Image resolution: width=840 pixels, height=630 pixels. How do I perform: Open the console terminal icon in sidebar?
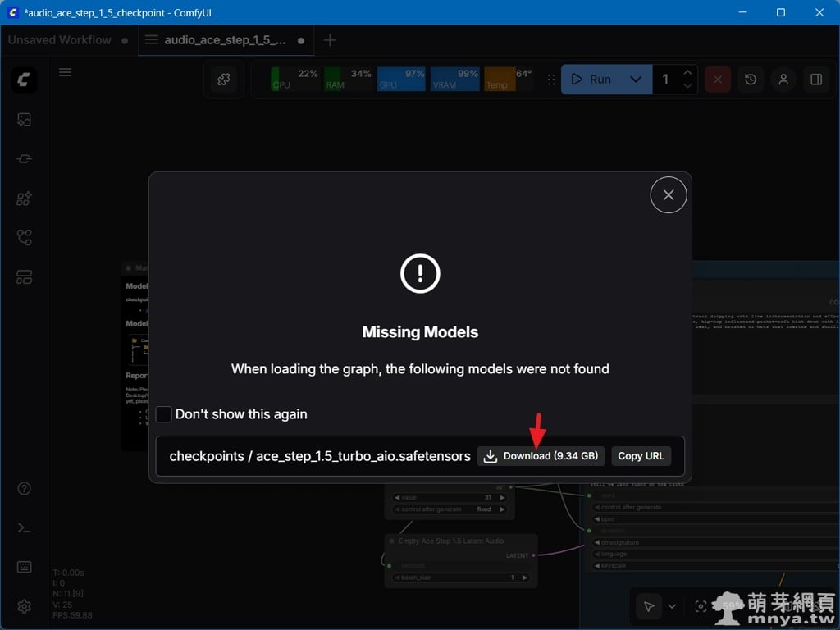(24, 527)
